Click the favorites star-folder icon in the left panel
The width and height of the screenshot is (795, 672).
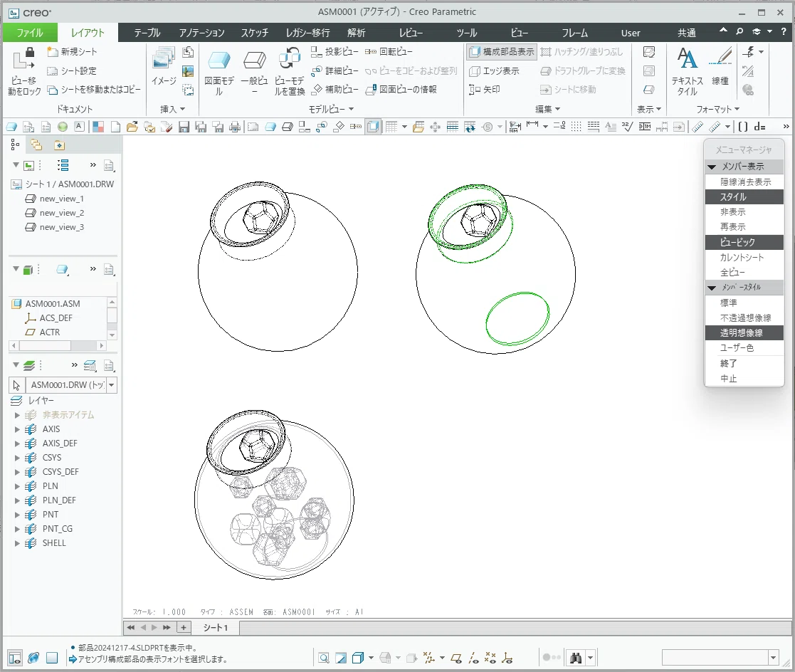59,145
